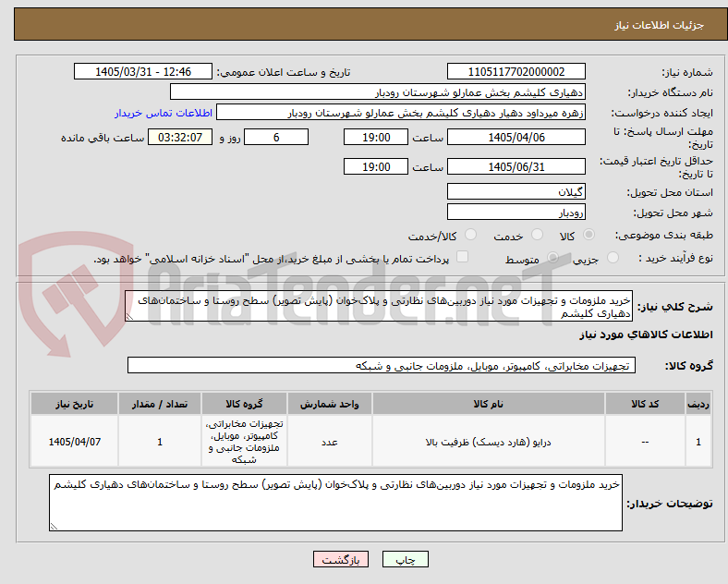The image size is (728, 584).
Task: Click the need date cell 1405/04/07
Action: pyautogui.click(x=74, y=442)
